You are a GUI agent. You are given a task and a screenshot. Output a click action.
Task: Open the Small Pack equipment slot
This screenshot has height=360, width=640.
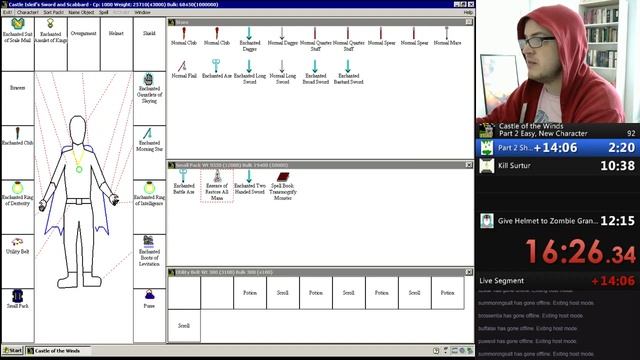click(x=18, y=296)
